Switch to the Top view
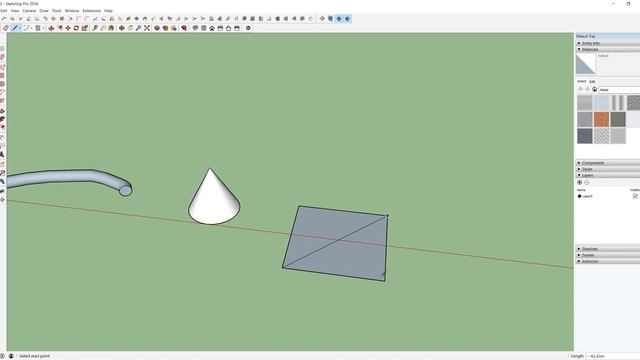This screenshot has width=640, height=360. point(204,28)
